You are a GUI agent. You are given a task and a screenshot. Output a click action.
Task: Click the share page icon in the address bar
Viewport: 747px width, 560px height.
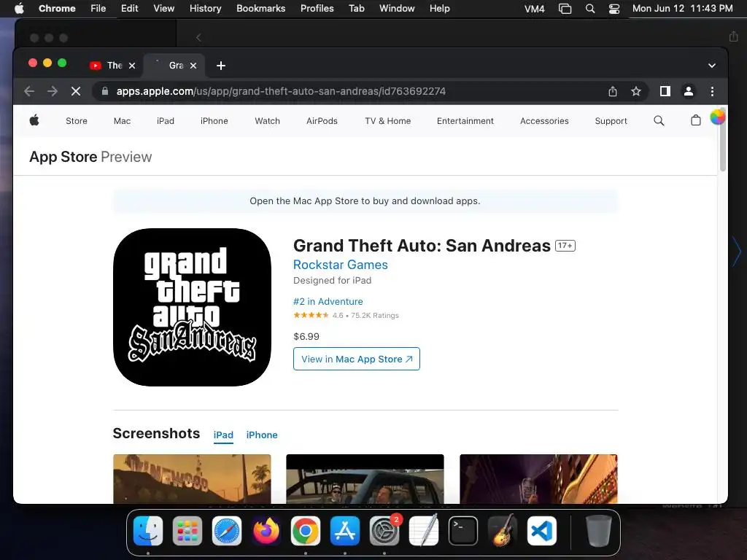pos(613,91)
